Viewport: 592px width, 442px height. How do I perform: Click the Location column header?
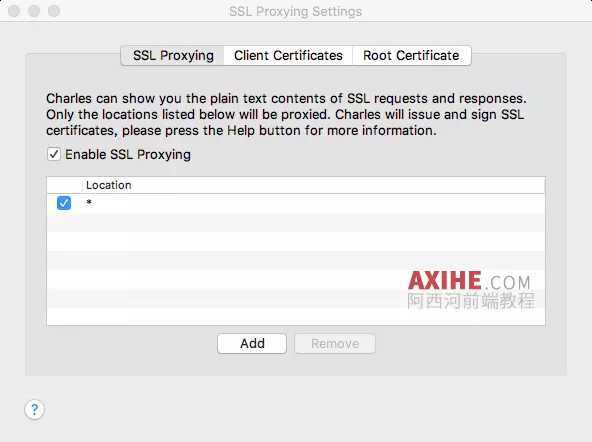[109, 185]
